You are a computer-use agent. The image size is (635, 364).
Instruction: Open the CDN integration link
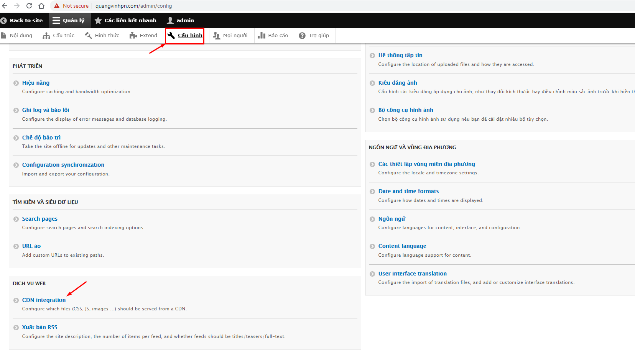44,300
